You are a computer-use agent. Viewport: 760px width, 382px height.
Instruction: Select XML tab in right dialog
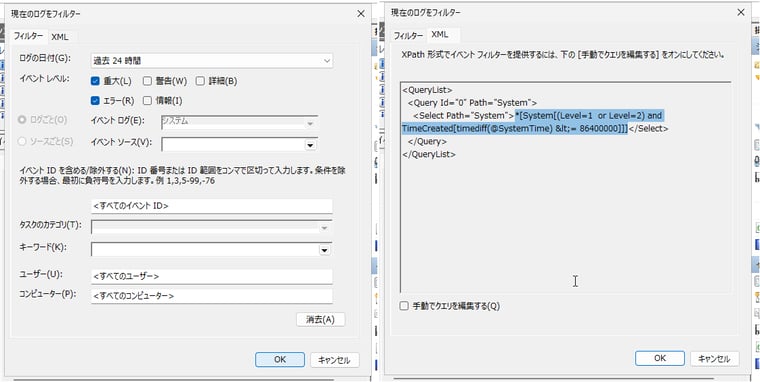tap(440, 34)
